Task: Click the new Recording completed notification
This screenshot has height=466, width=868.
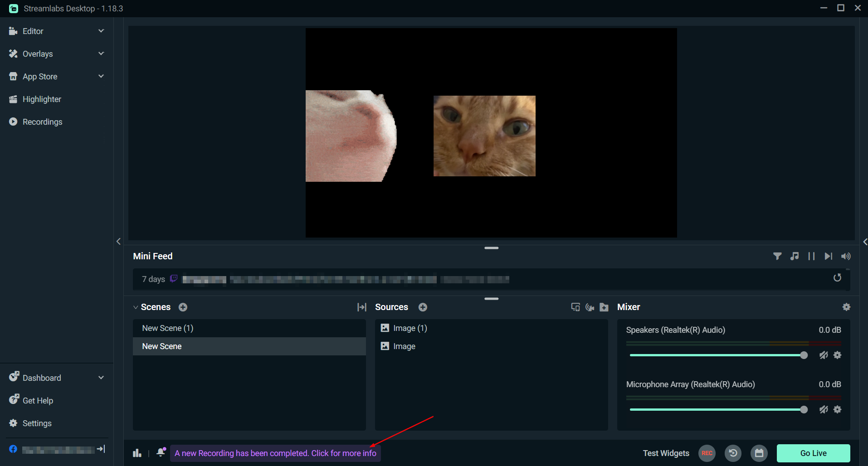Action: pos(275,453)
